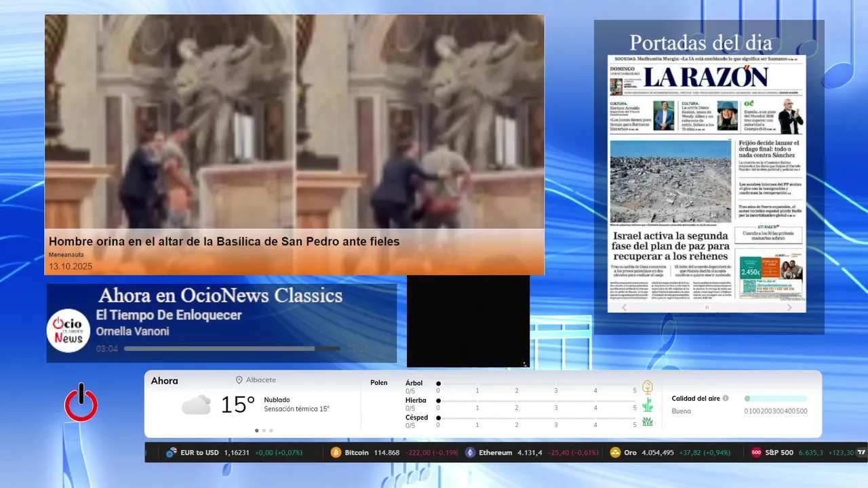
Task: Select the third weather carousel dot
Action: pos(271,430)
